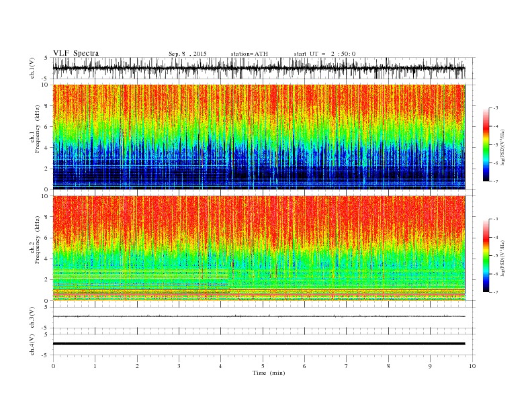Click the "ch.1(V)" waveform axis label
Viewport: 532px width, 411px height.
click(32, 68)
